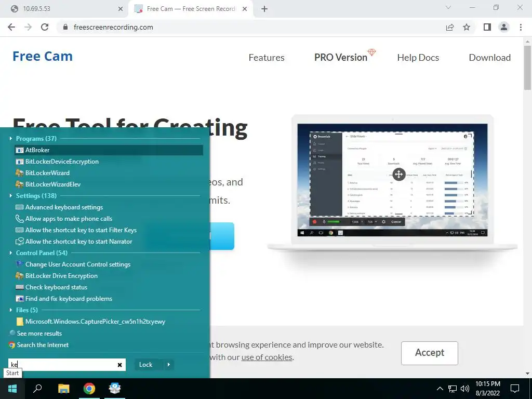Screen dimensions: 532x399
Task: Expand the Settings (138) group
Action: 11,196
